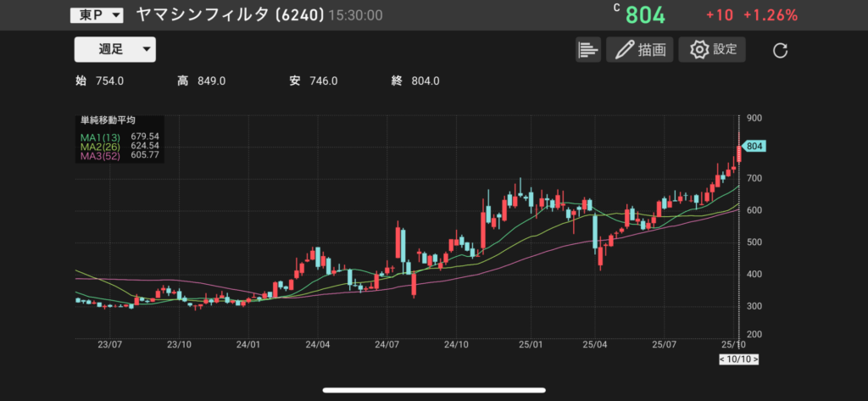The height and width of the screenshot is (401, 868).
Task: Click the +1.26% change percentage
Action: 770,15
